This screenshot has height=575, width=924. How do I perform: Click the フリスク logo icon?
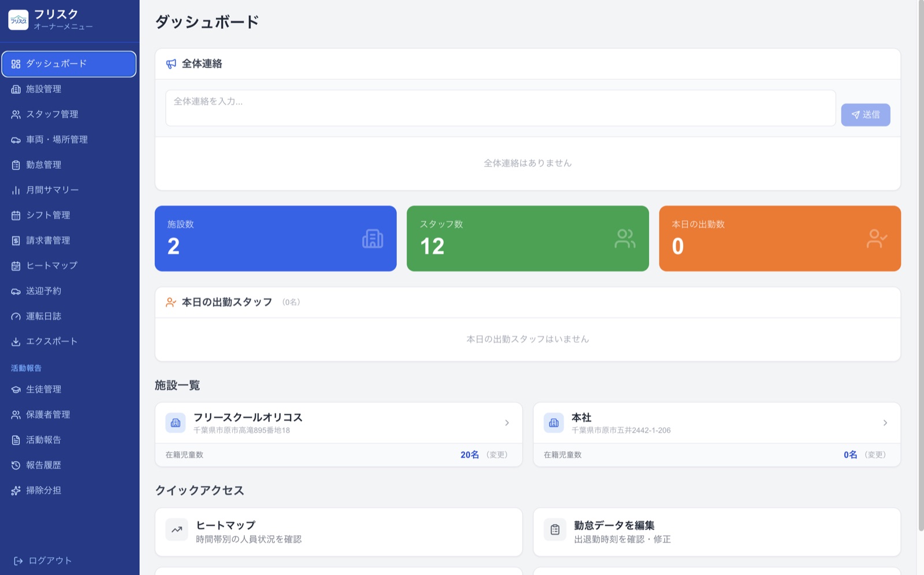(x=18, y=20)
